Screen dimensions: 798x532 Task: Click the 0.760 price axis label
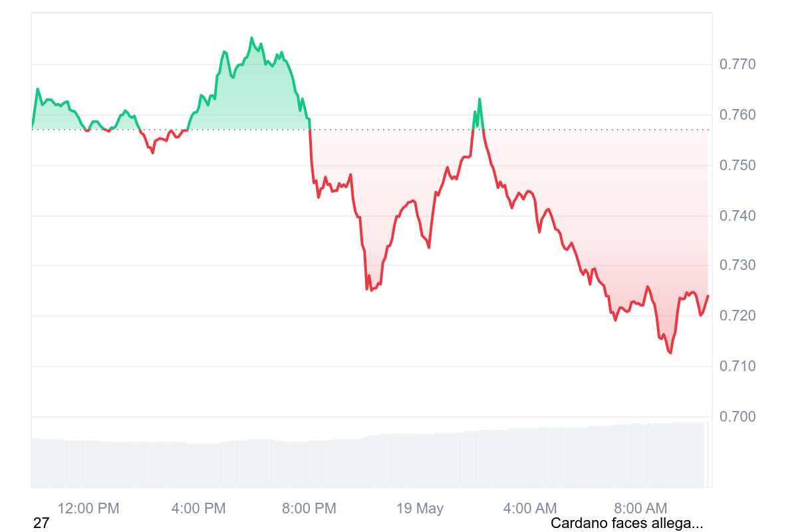(x=737, y=115)
